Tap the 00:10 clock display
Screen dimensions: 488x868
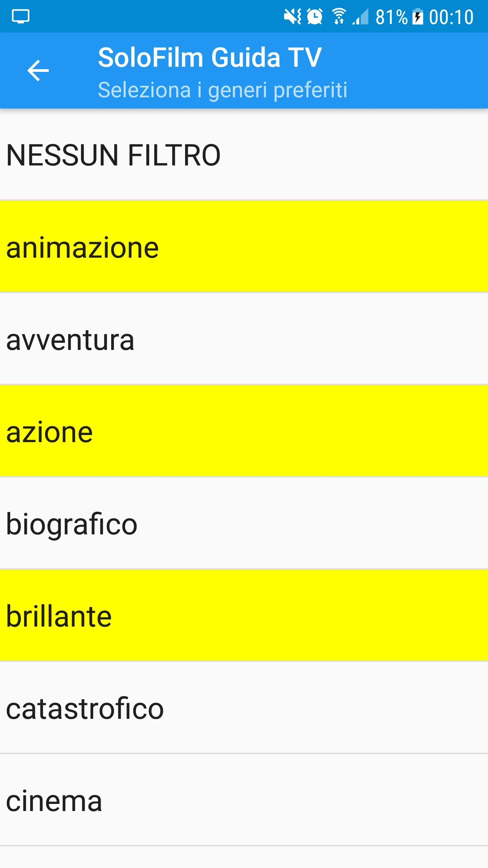tap(451, 17)
